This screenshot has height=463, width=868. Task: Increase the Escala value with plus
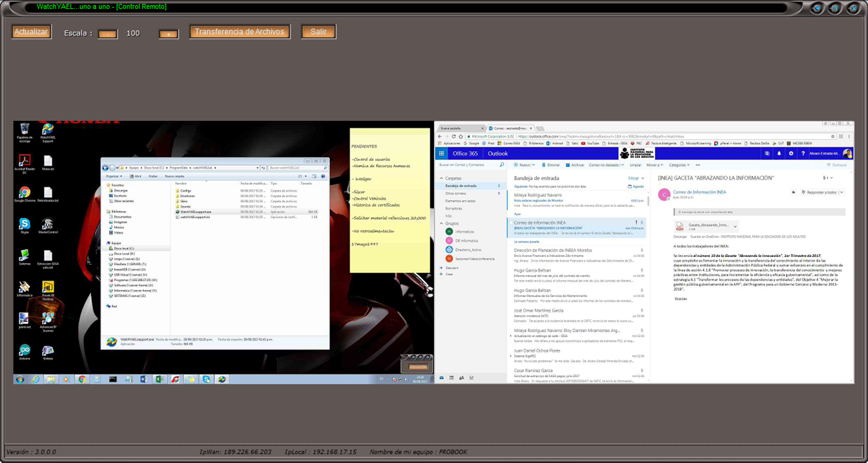(x=169, y=34)
